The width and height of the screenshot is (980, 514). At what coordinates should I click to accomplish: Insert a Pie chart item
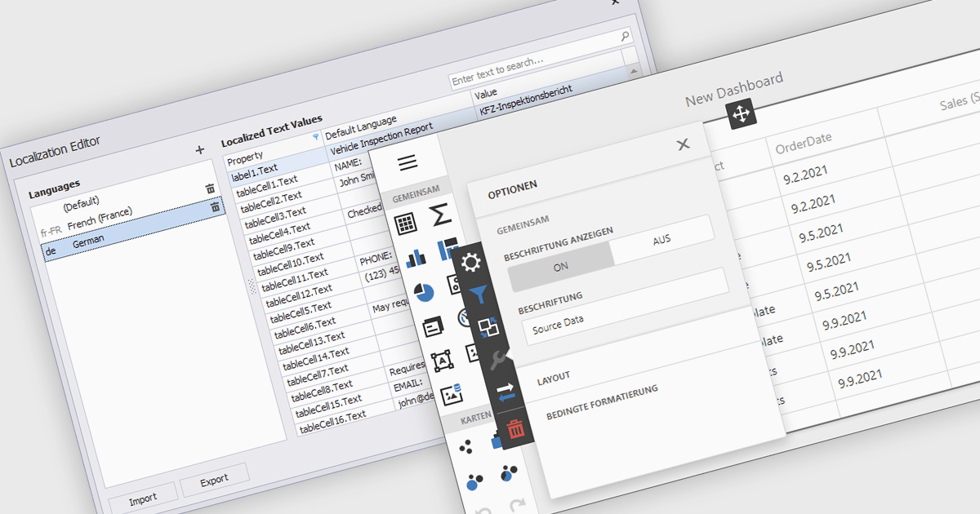coord(424,292)
